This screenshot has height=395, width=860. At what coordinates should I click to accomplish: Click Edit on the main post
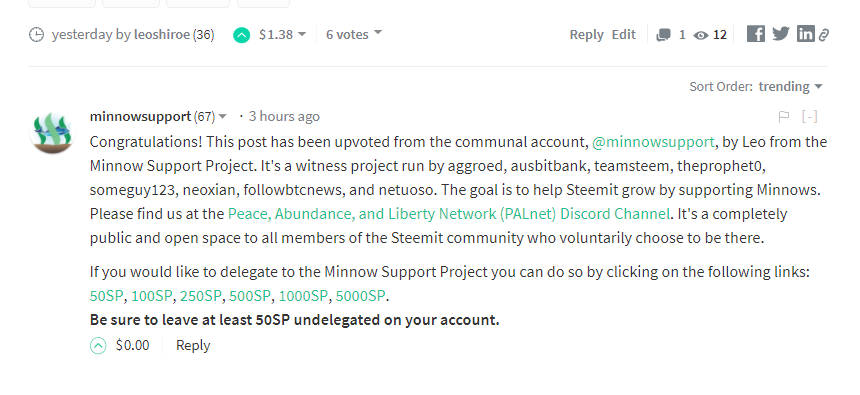point(624,35)
